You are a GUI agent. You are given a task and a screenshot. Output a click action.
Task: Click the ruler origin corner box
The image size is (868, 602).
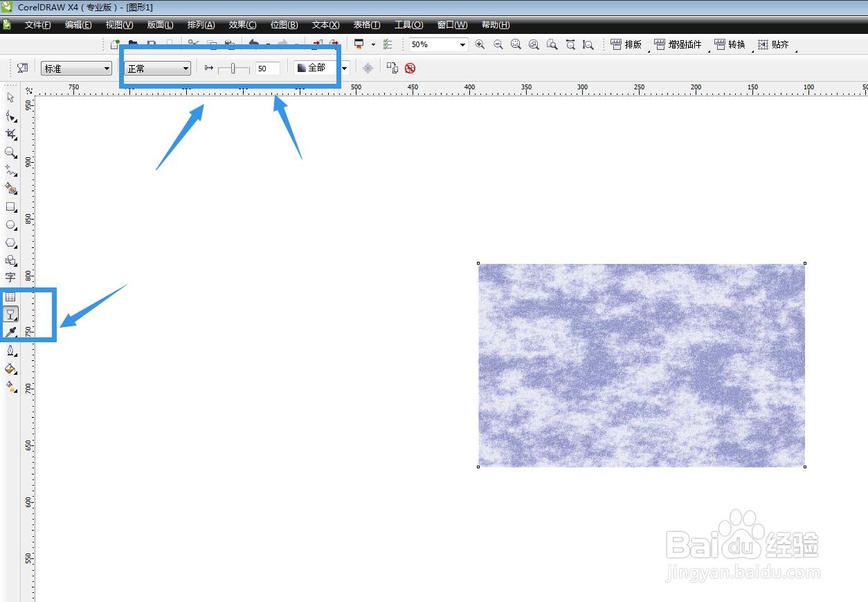28,90
